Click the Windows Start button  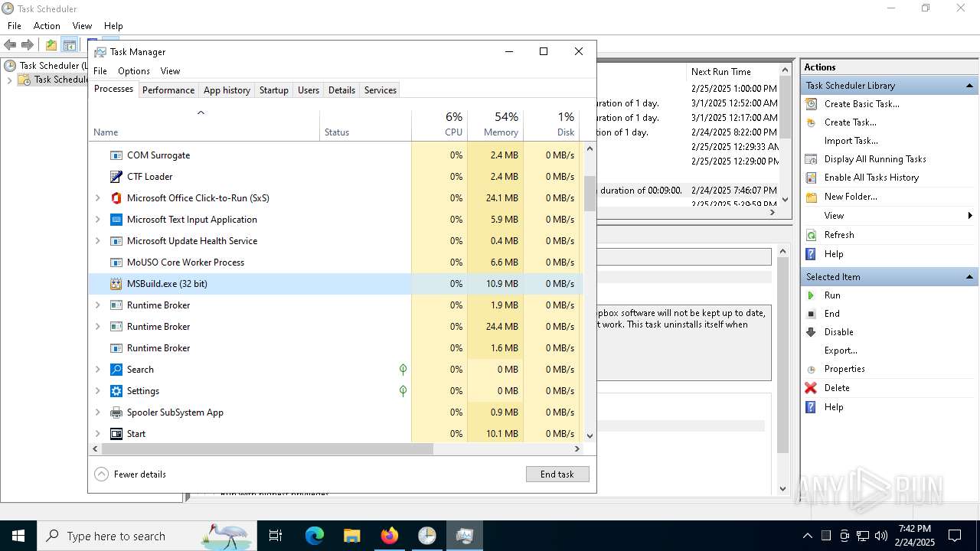click(18, 536)
